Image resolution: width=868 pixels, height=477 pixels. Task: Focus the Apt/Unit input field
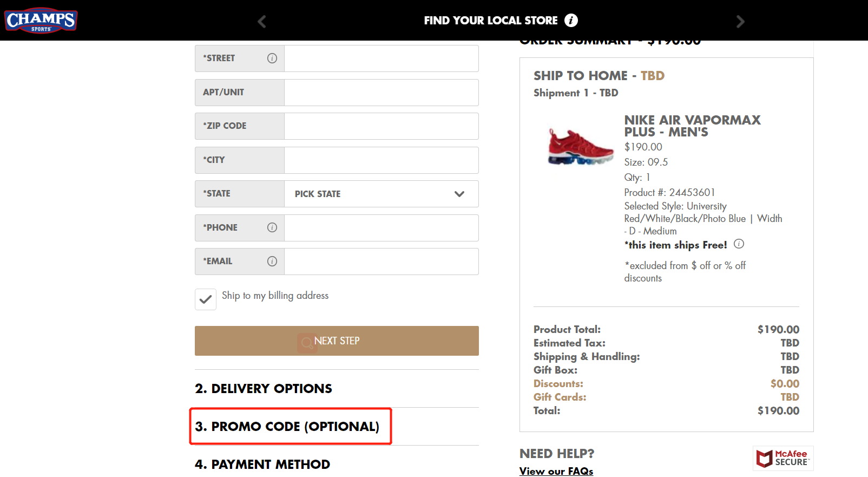click(x=382, y=93)
